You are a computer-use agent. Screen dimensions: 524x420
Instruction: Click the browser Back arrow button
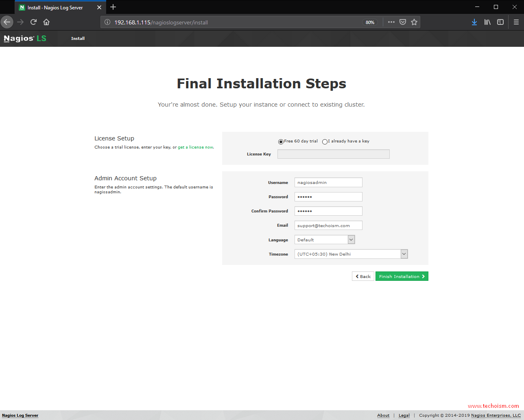(x=7, y=22)
